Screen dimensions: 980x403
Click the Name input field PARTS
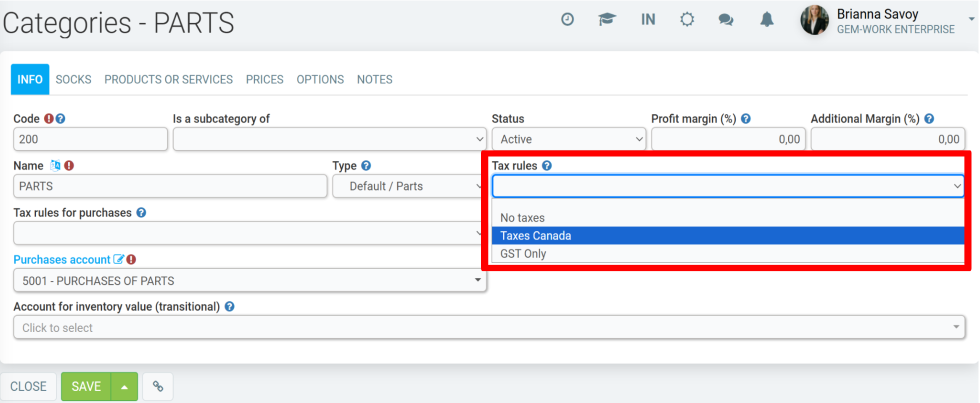point(170,186)
